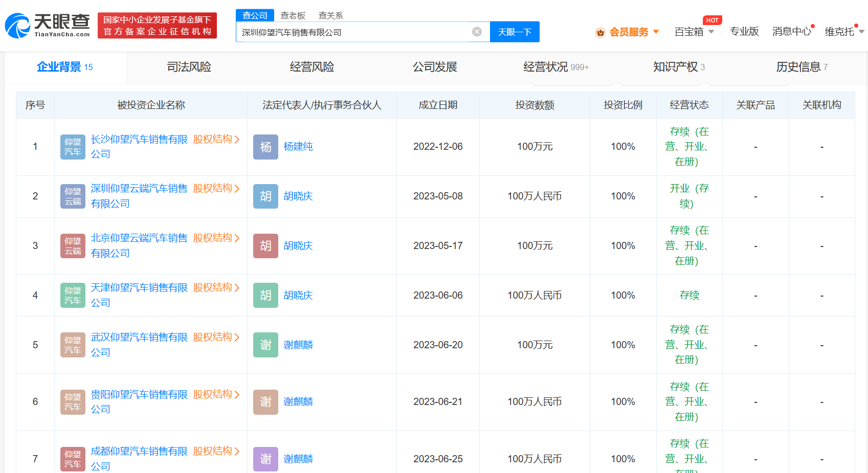Expand 股权结构 for 长沙仰望汽车销售有限公司

point(216,139)
